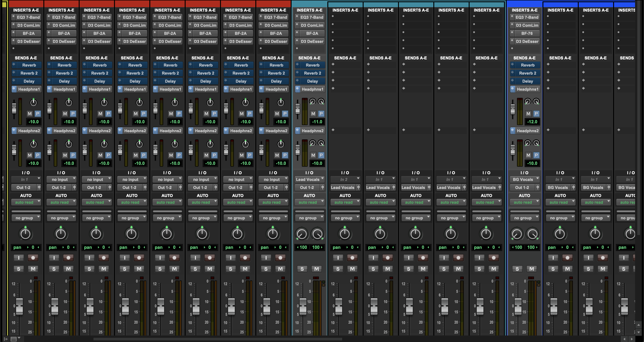Click the volume fader on Lead Vocals aux
644x342 pixels.
coord(303,306)
